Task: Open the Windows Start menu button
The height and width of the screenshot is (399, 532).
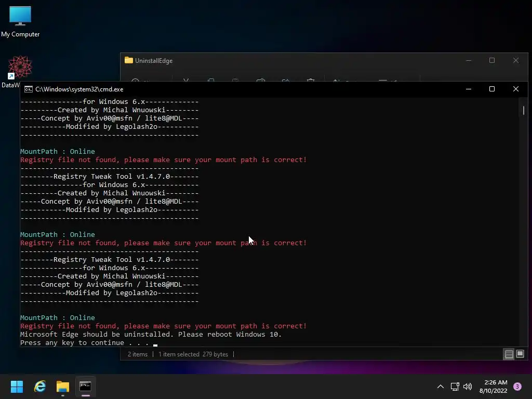Action: click(17, 387)
